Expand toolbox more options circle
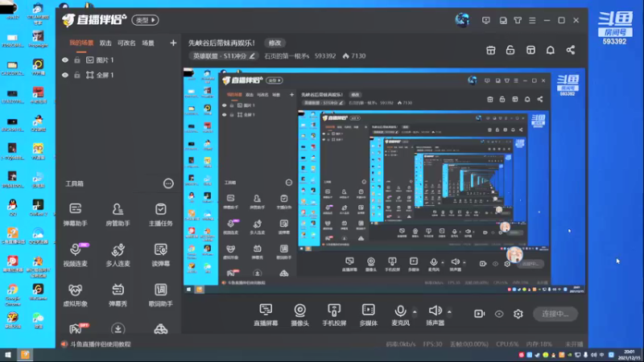 [168, 183]
